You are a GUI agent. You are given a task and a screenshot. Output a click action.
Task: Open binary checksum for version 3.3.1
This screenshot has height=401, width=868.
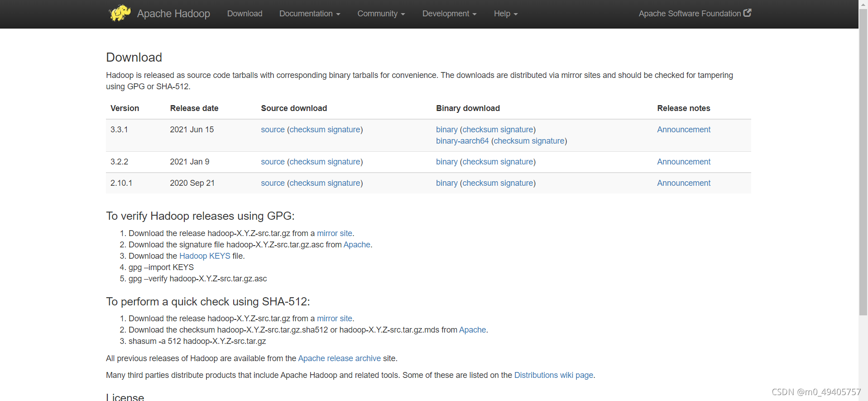point(480,130)
